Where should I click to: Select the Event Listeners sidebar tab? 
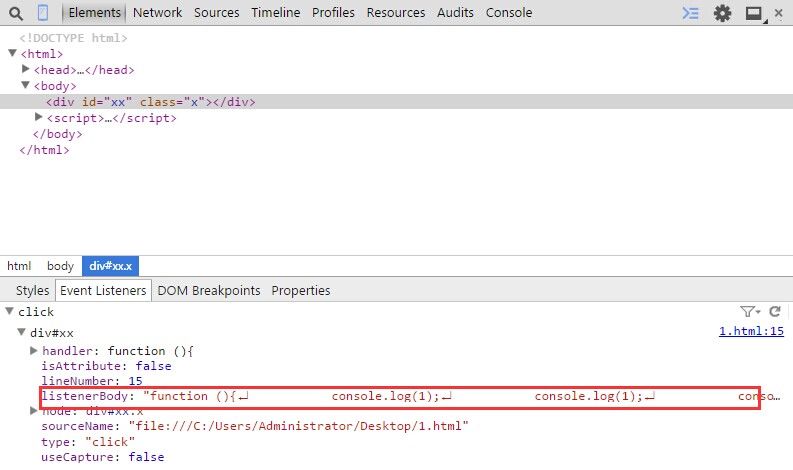(103, 291)
